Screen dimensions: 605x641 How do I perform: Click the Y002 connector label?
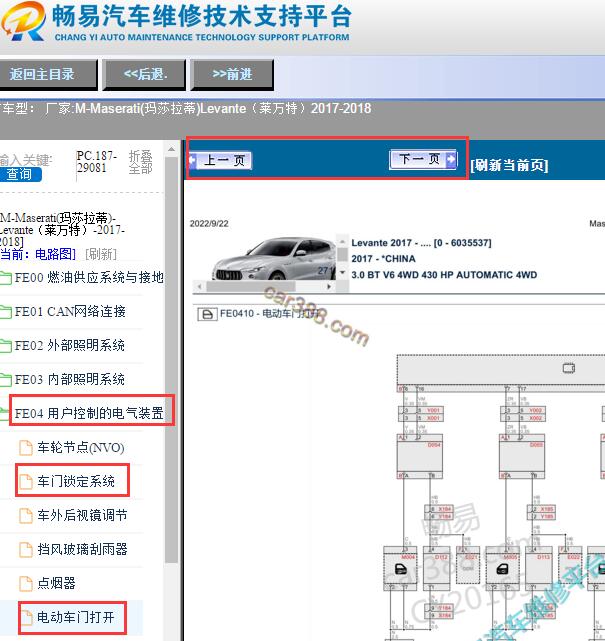pos(536,410)
